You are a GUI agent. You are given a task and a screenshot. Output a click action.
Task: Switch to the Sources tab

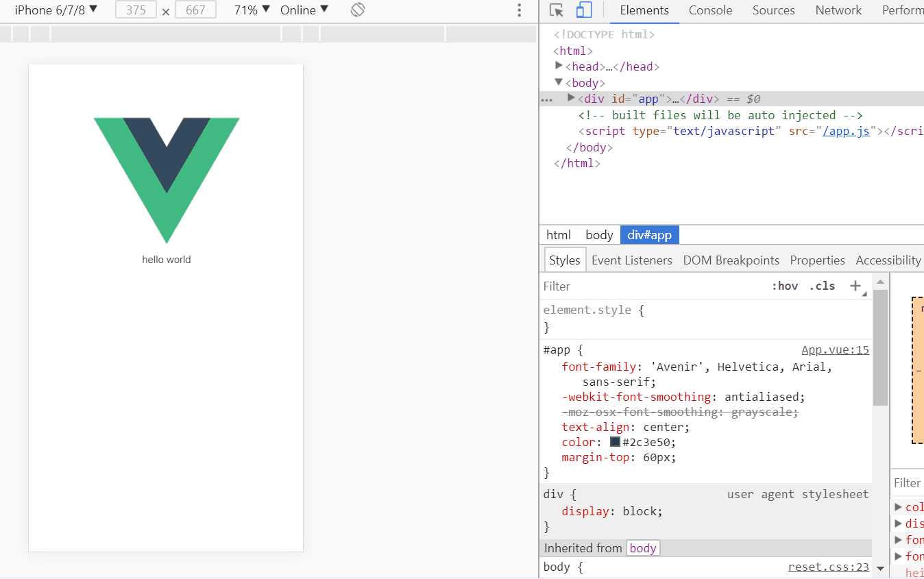pyautogui.click(x=773, y=10)
